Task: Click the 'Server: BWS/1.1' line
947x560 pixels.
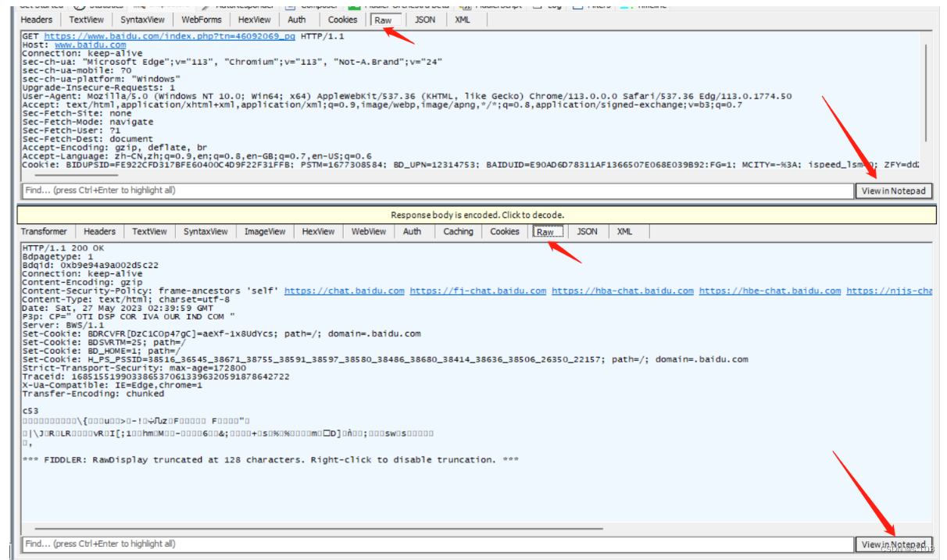Action: pyautogui.click(x=63, y=325)
